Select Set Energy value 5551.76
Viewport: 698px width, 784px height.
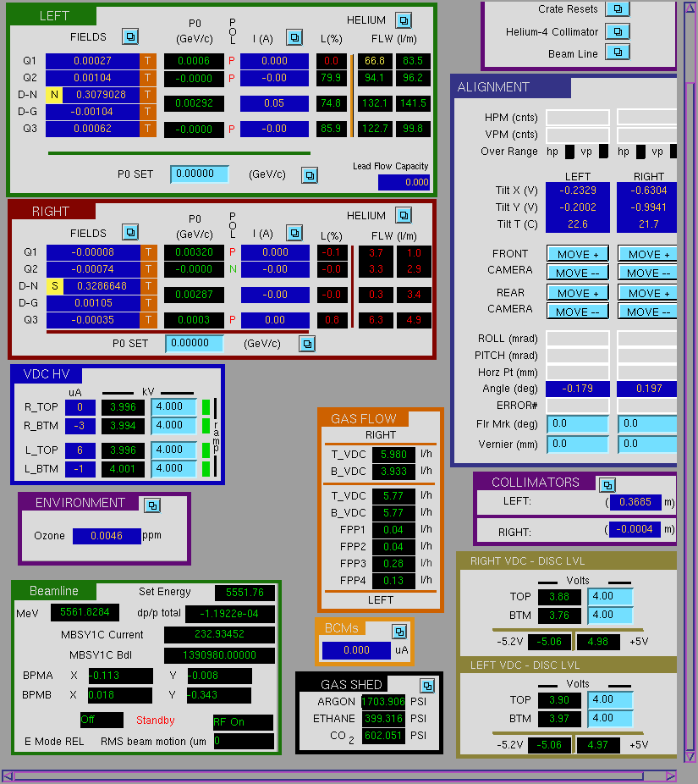(245, 593)
